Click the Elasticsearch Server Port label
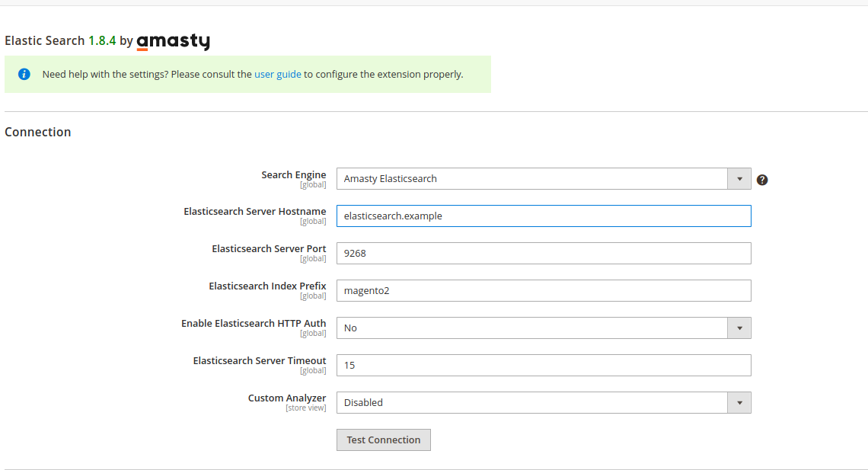 pyautogui.click(x=269, y=248)
